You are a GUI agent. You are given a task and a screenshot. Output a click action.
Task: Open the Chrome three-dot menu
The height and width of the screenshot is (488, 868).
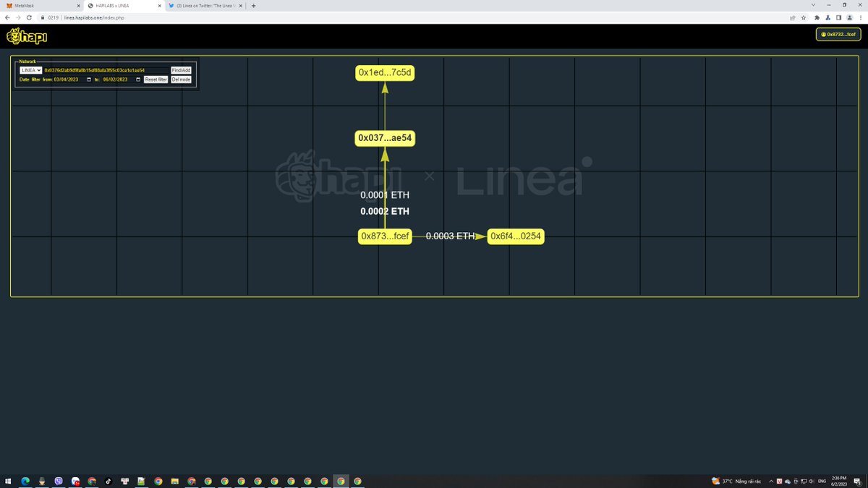[860, 17]
